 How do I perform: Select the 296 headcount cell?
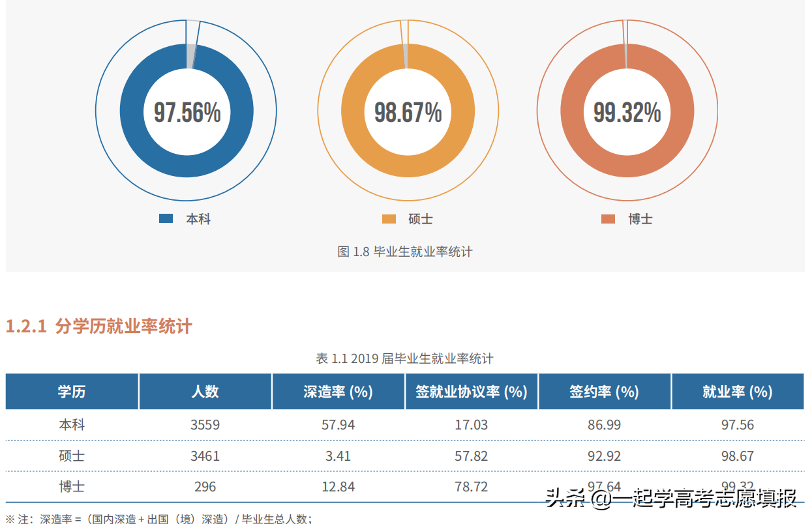pyautogui.click(x=205, y=487)
